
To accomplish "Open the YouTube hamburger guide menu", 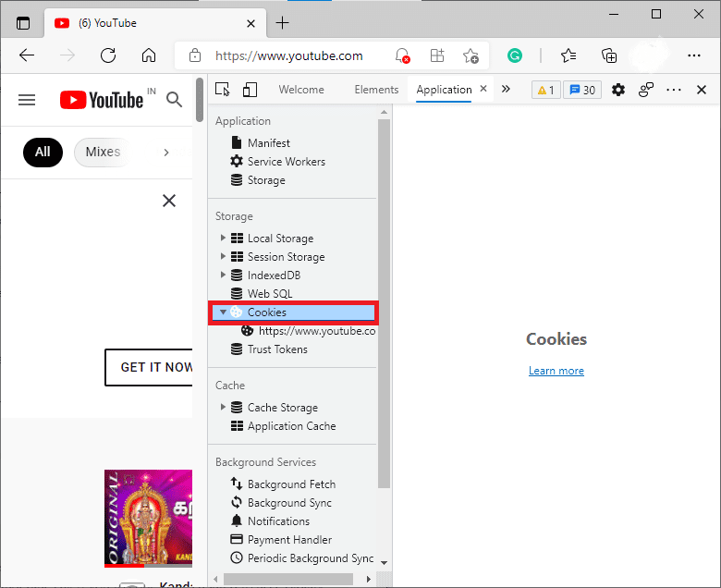I will coord(27,100).
